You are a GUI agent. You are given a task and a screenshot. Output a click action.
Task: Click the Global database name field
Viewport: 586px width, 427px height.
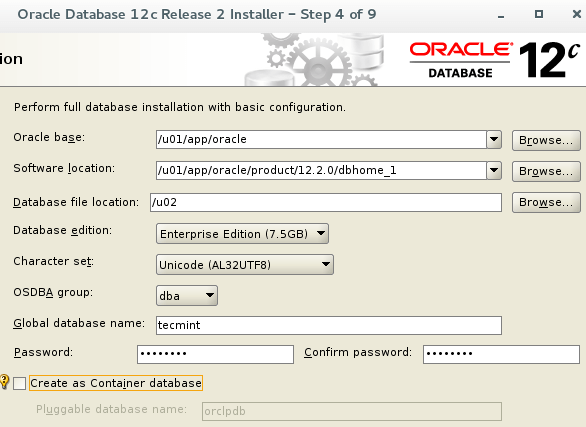329,325
